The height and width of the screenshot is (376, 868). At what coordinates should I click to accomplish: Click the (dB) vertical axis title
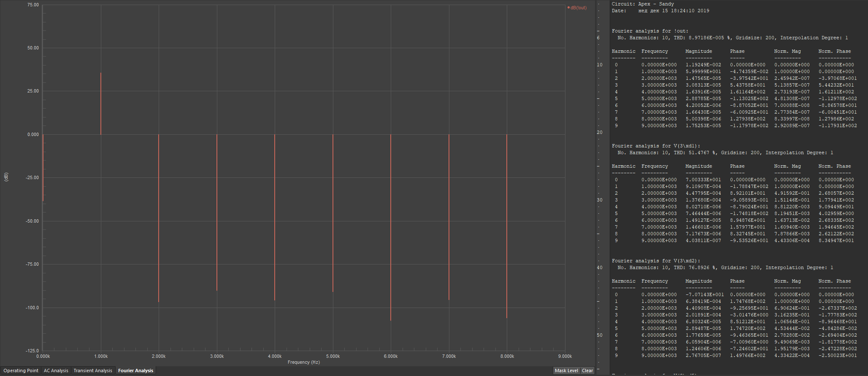[x=6, y=177]
